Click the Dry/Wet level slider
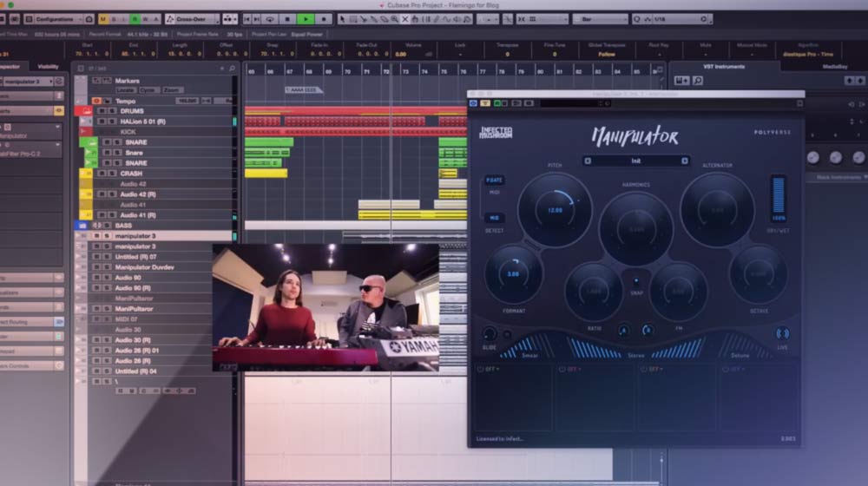 [778, 194]
